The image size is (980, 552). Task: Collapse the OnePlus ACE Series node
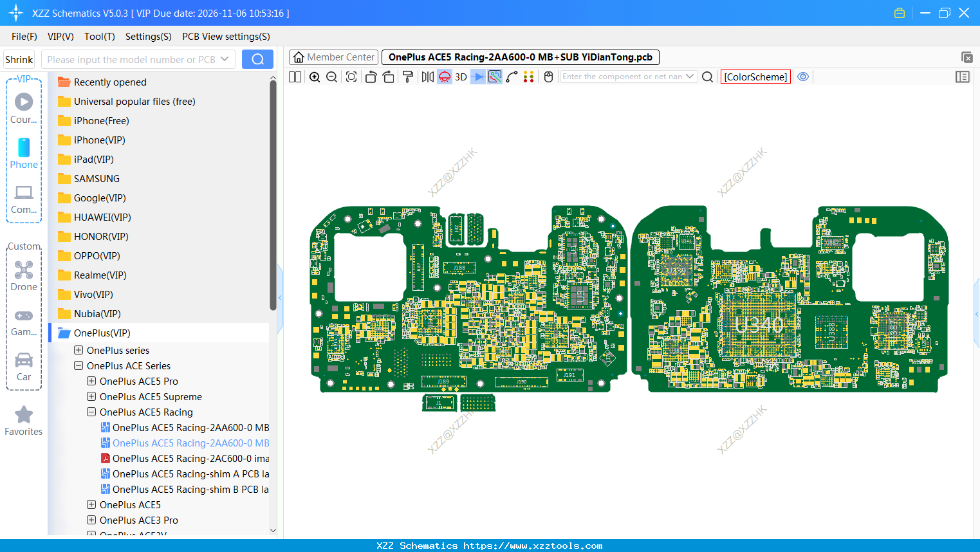point(79,366)
